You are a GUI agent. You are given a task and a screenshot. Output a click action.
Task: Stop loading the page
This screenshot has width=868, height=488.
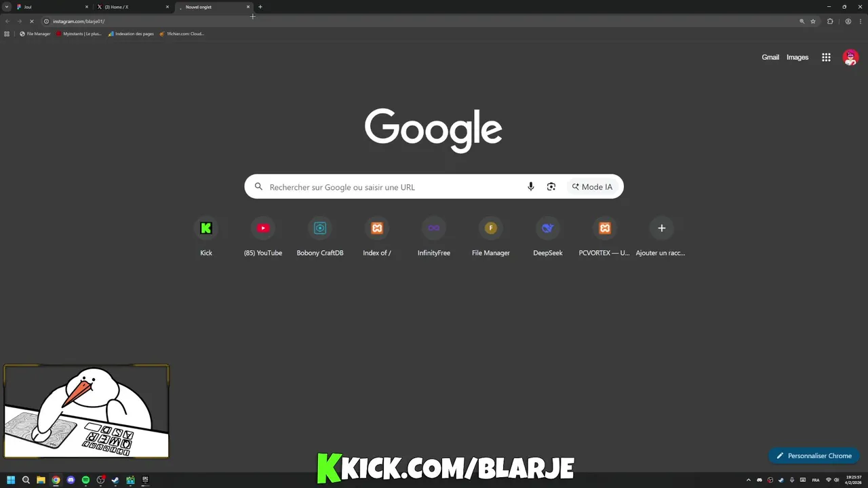pos(31,21)
